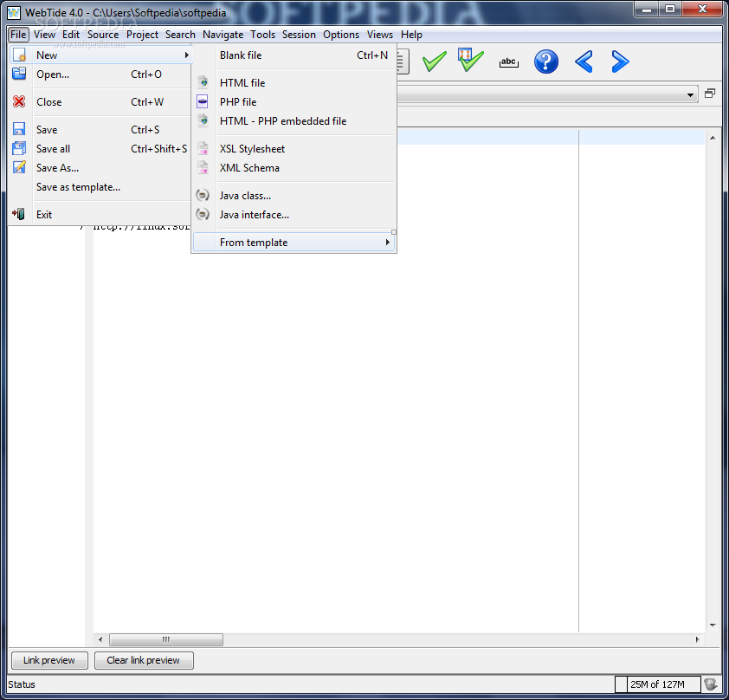Image resolution: width=729 pixels, height=700 pixels.
Task: Create a new HTML file
Action: [x=294, y=83]
